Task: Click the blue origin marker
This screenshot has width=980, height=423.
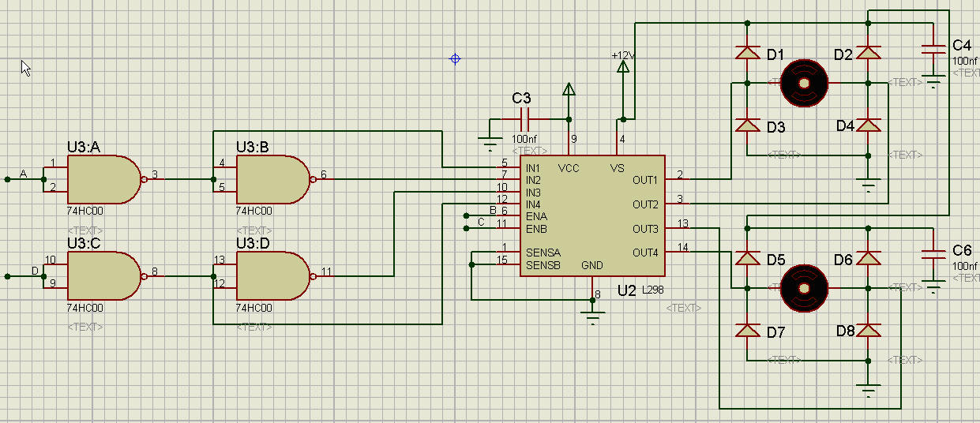Action: click(455, 58)
